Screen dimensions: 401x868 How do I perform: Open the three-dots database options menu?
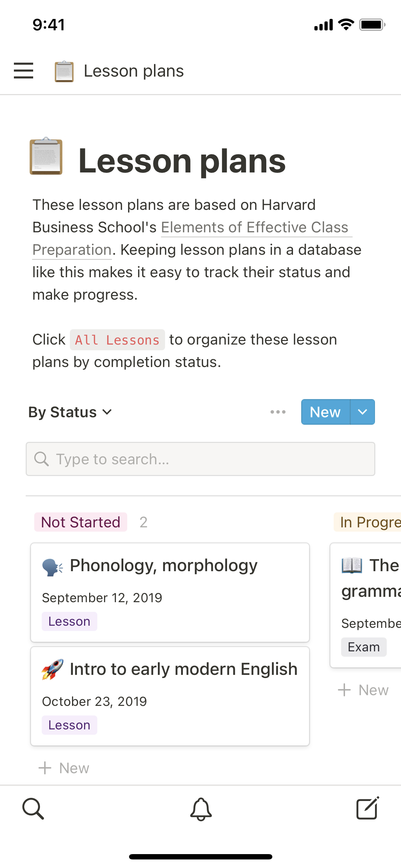point(278,412)
